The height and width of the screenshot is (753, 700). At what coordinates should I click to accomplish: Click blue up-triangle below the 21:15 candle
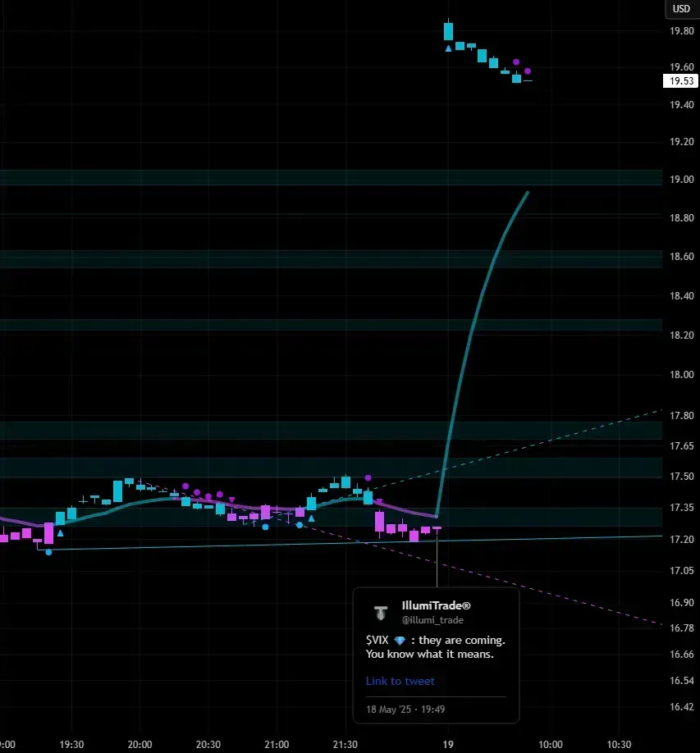pos(311,518)
